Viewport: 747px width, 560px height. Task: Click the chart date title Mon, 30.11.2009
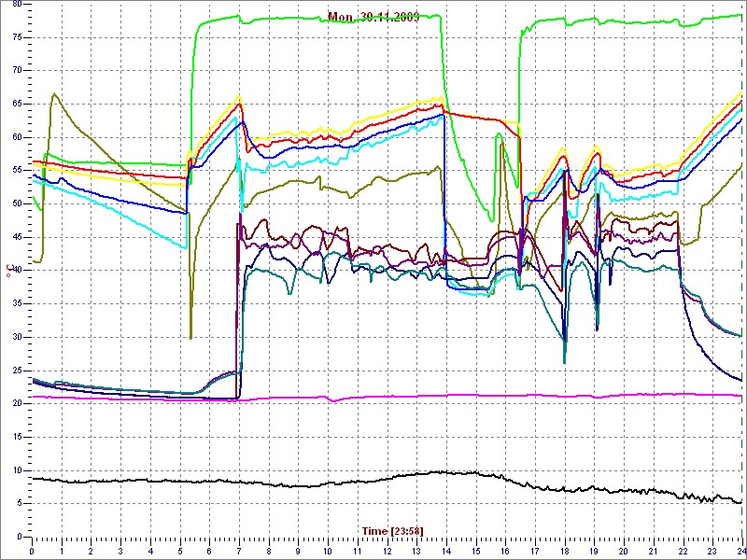point(373,18)
